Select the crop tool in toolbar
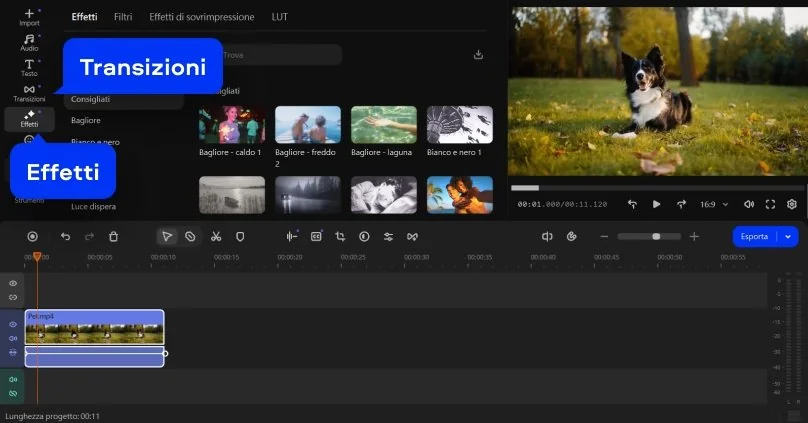Viewport: 808px width, 423px height. [x=340, y=236]
